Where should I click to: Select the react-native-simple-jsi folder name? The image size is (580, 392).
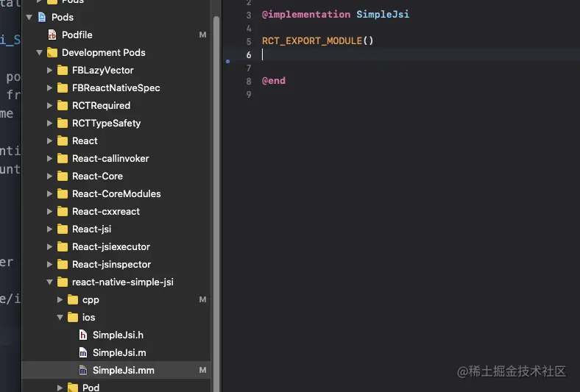pos(123,282)
